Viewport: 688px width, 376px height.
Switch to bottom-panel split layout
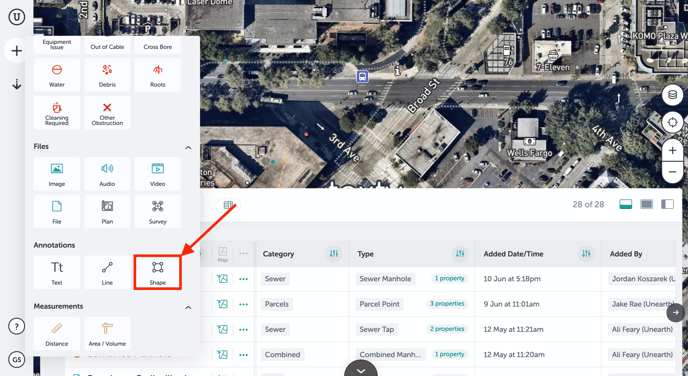coord(626,204)
